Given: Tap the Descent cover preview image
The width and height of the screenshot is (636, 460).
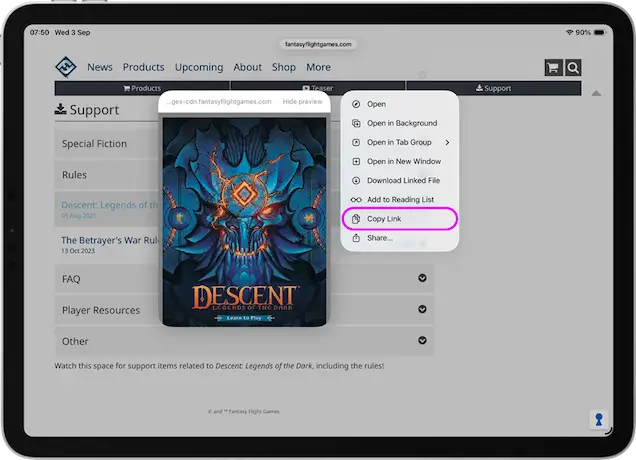Looking at the screenshot, I should coord(246,218).
